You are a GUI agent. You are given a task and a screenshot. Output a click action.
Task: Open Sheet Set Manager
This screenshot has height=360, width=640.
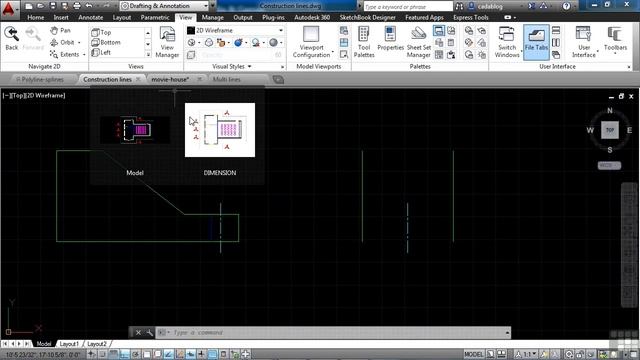418,42
